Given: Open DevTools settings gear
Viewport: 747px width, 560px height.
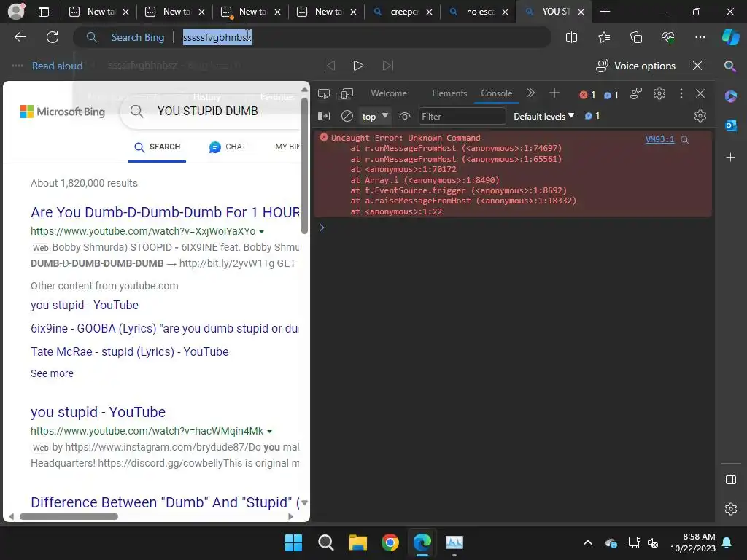Looking at the screenshot, I should pyautogui.click(x=659, y=93).
